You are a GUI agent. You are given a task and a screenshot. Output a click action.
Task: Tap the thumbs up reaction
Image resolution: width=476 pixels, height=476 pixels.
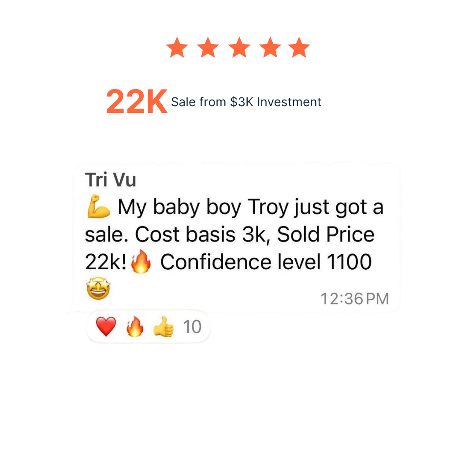click(x=164, y=327)
